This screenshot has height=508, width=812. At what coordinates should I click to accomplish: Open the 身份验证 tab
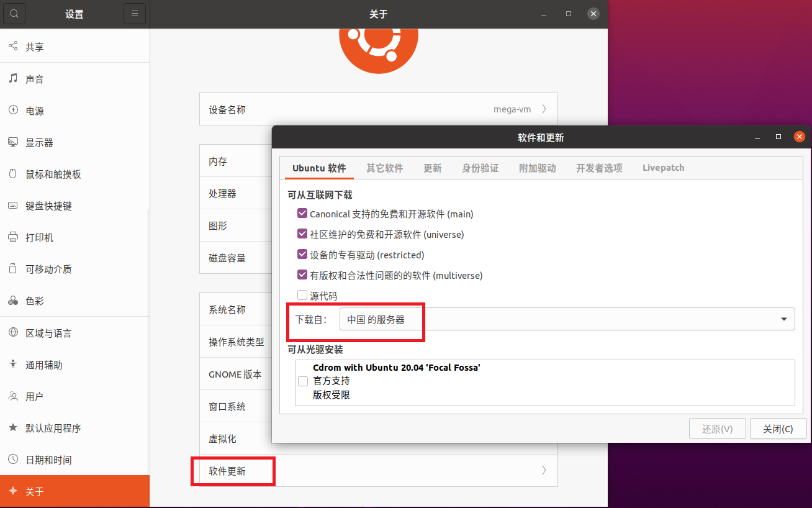pyautogui.click(x=480, y=168)
